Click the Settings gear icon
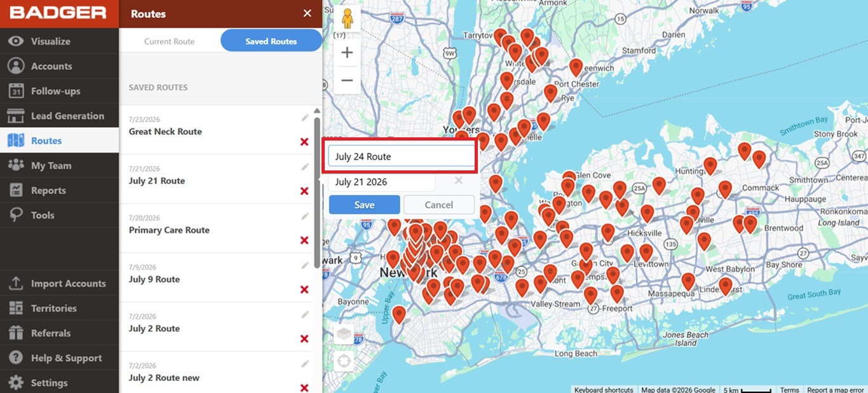The height and width of the screenshot is (393, 868). pyautogui.click(x=16, y=383)
